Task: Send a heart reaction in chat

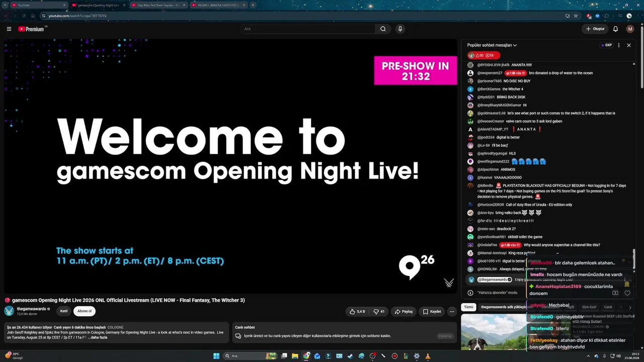Action: (x=627, y=293)
